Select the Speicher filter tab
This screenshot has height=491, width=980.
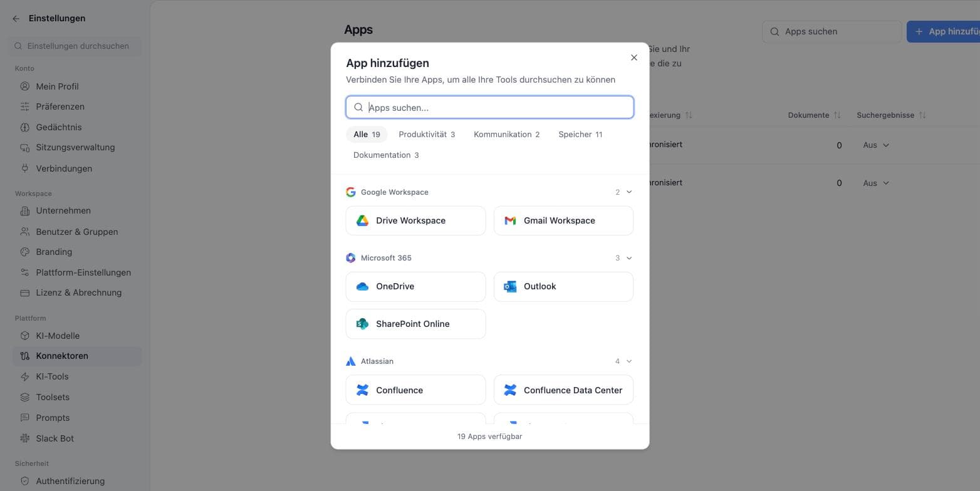(580, 134)
